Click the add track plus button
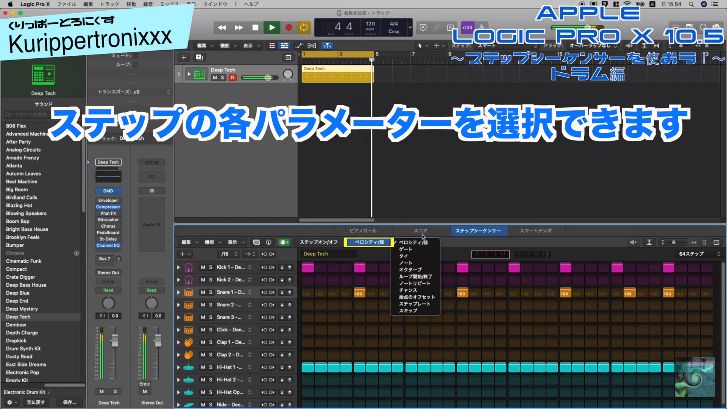The height and width of the screenshot is (409, 727). (184, 57)
